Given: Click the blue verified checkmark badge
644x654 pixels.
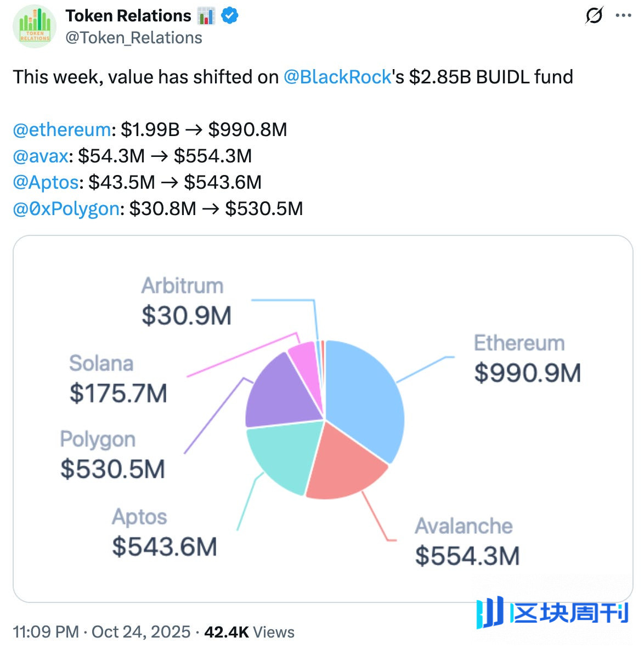Looking at the screenshot, I should pyautogui.click(x=230, y=16).
